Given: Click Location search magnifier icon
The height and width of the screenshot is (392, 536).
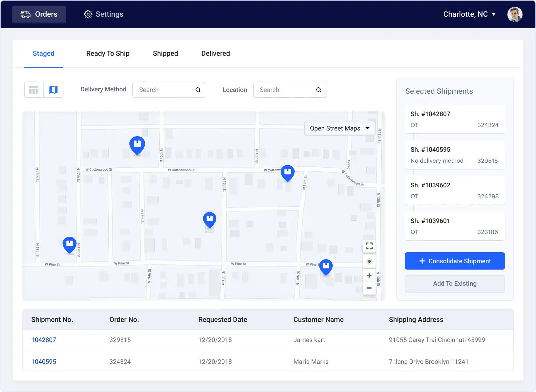Looking at the screenshot, I should (319, 90).
